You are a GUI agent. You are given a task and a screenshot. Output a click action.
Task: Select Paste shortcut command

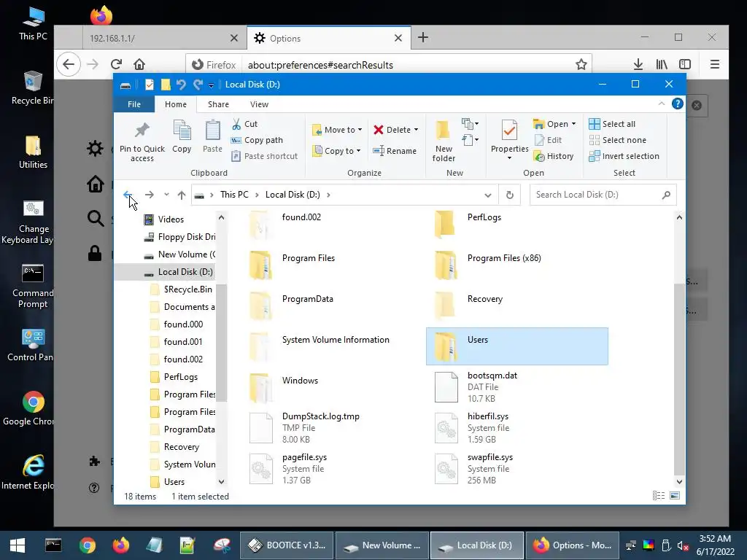point(264,156)
